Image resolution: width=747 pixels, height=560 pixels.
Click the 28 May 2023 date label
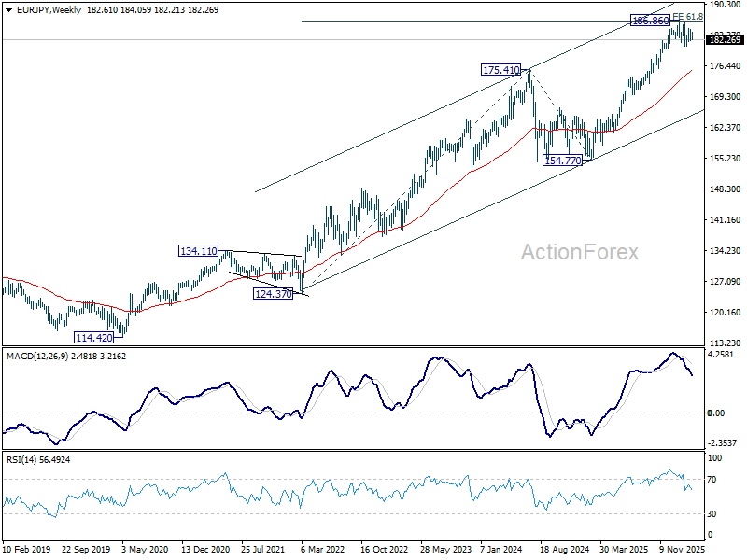tap(445, 550)
